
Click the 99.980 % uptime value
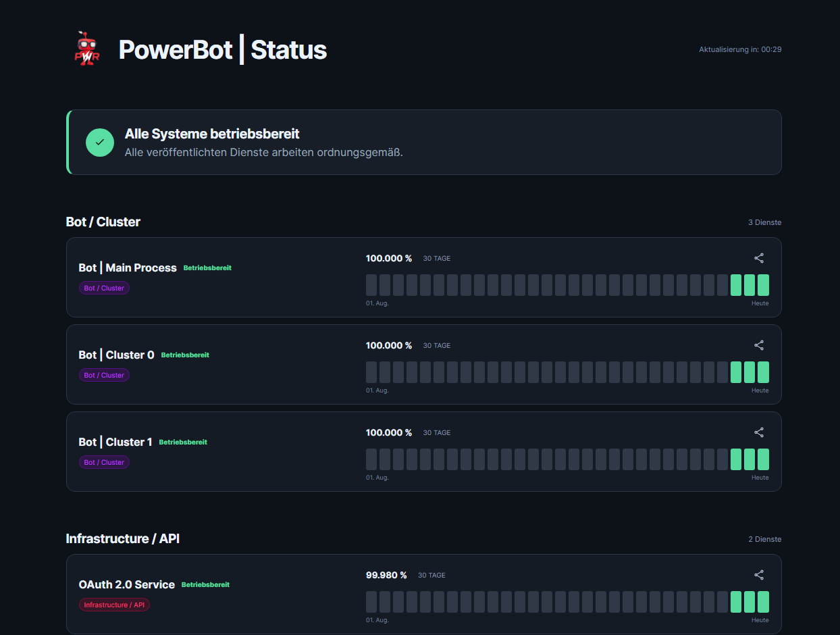click(x=386, y=575)
